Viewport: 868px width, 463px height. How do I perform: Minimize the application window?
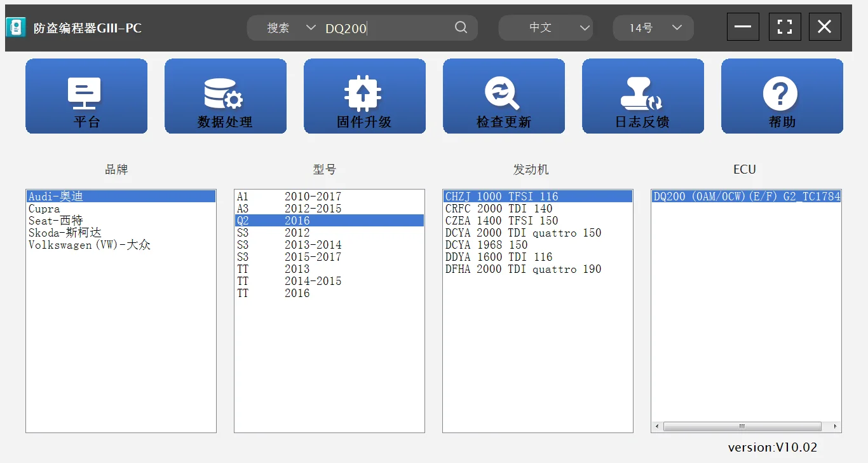pos(743,27)
